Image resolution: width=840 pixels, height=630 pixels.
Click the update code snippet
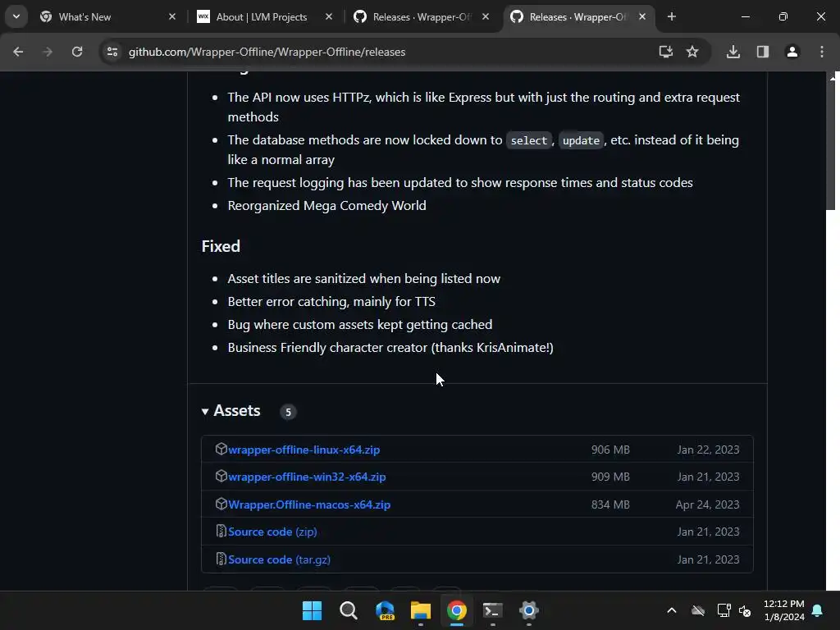click(x=581, y=140)
